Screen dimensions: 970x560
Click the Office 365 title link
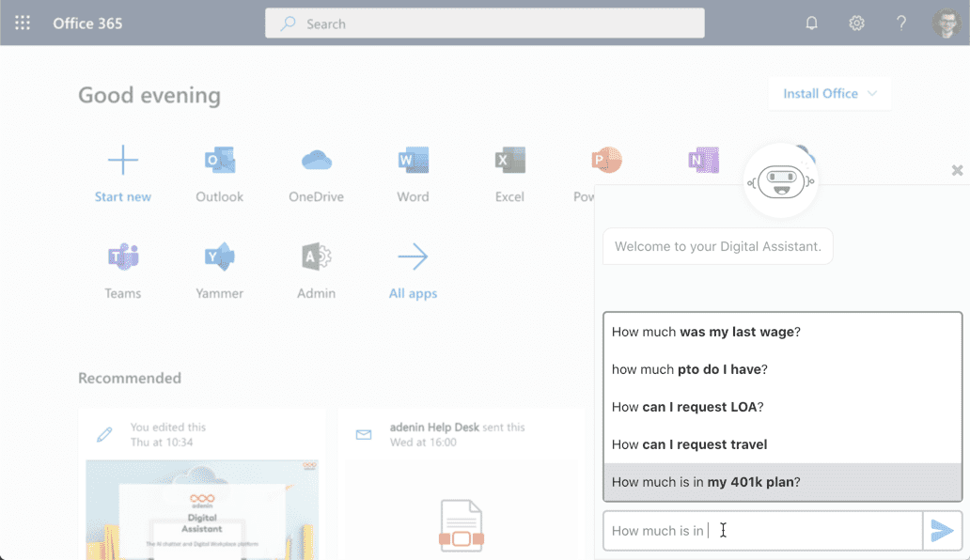pos(87,23)
